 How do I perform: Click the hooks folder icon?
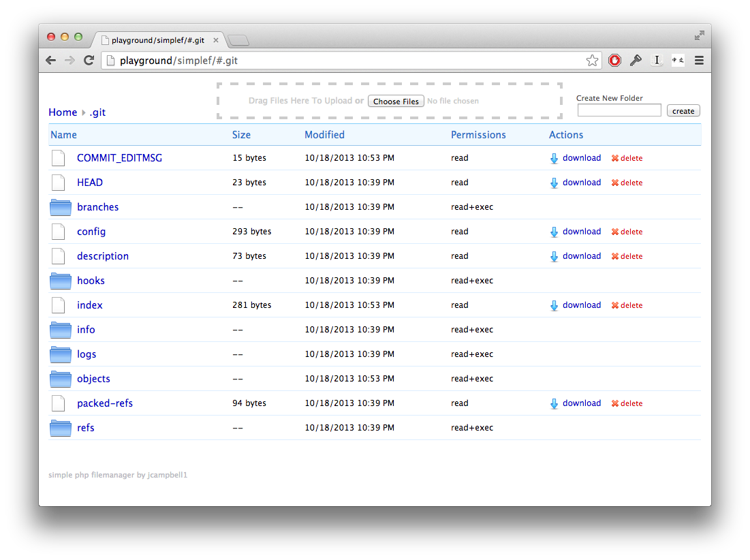click(x=60, y=281)
